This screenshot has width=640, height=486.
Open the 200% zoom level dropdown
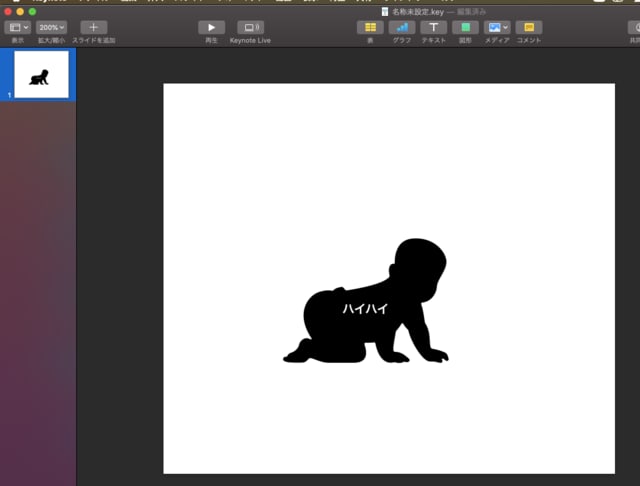pyautogui.click(x=52, y=27)
